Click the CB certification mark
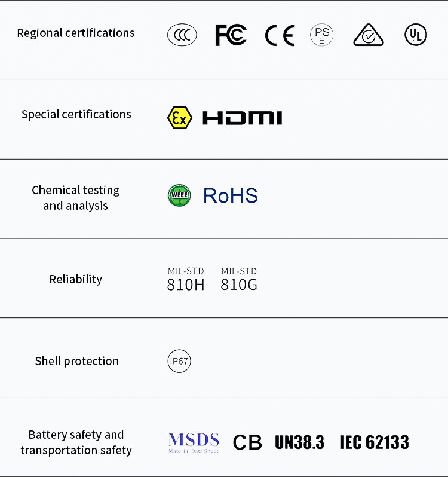The height and width of the screenshot is (477, 448). coord(247,442)
